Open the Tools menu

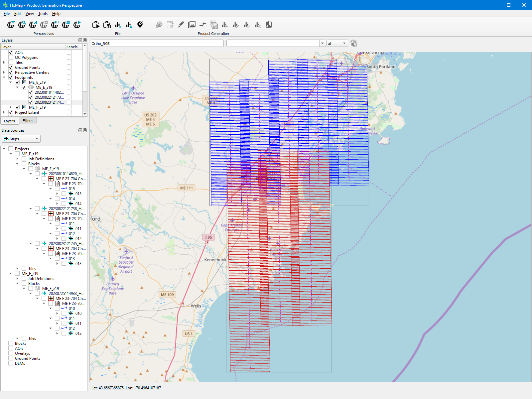(43, 14)
